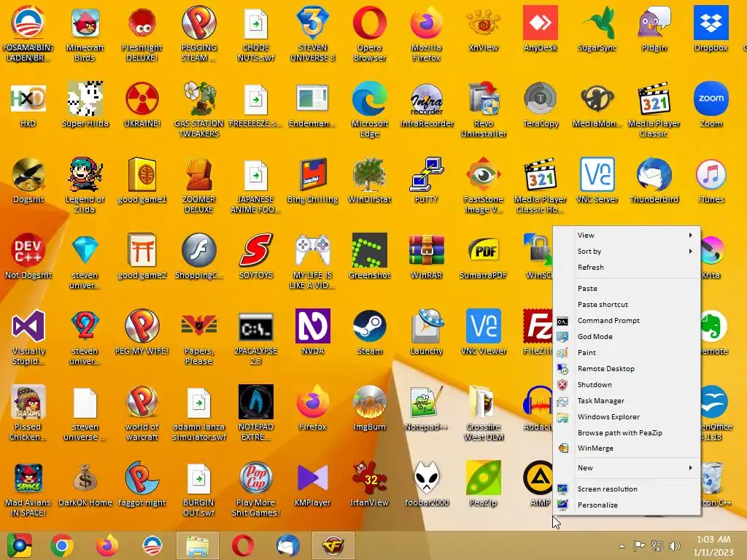
Task: Open File Explorer on the taskbar
Action: click(197, 545)
